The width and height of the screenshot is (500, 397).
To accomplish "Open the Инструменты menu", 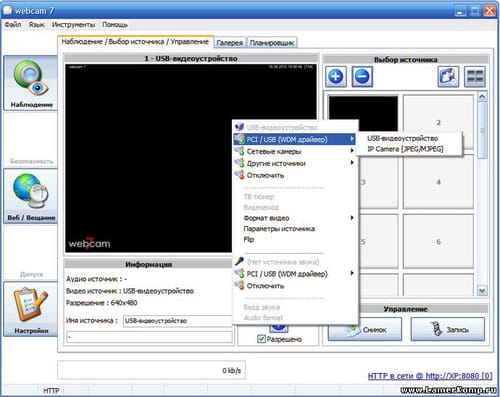I will click(x=73, y=25).
